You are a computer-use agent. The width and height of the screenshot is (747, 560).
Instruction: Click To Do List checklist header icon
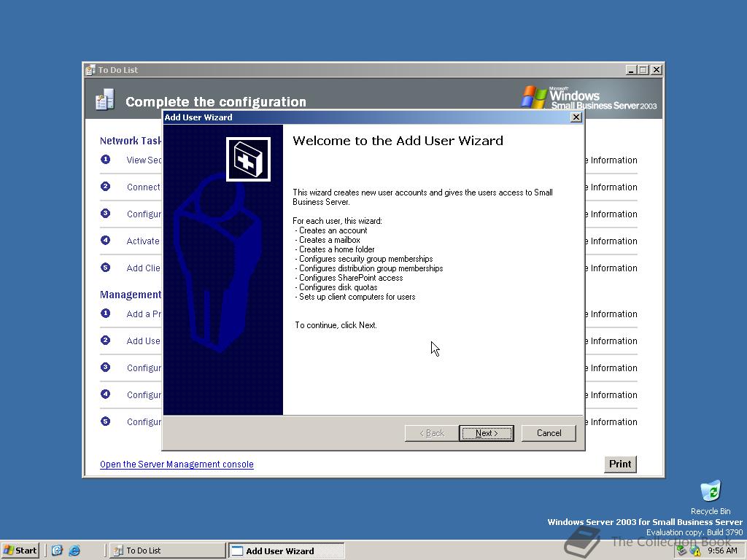pos(105,100)
